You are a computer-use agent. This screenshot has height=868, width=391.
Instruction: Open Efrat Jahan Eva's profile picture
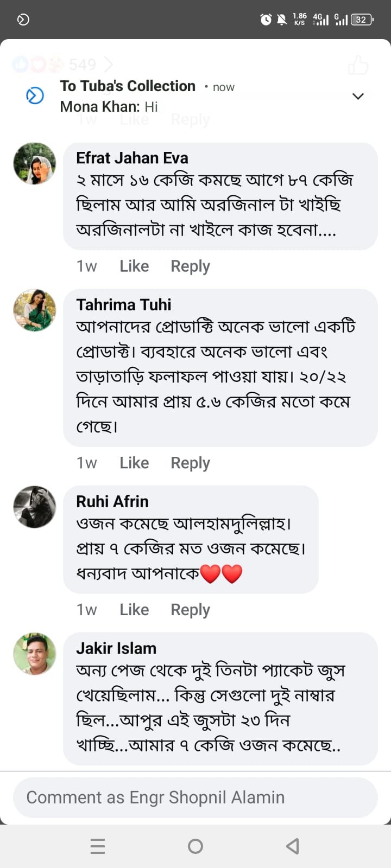tap(35, 164)
